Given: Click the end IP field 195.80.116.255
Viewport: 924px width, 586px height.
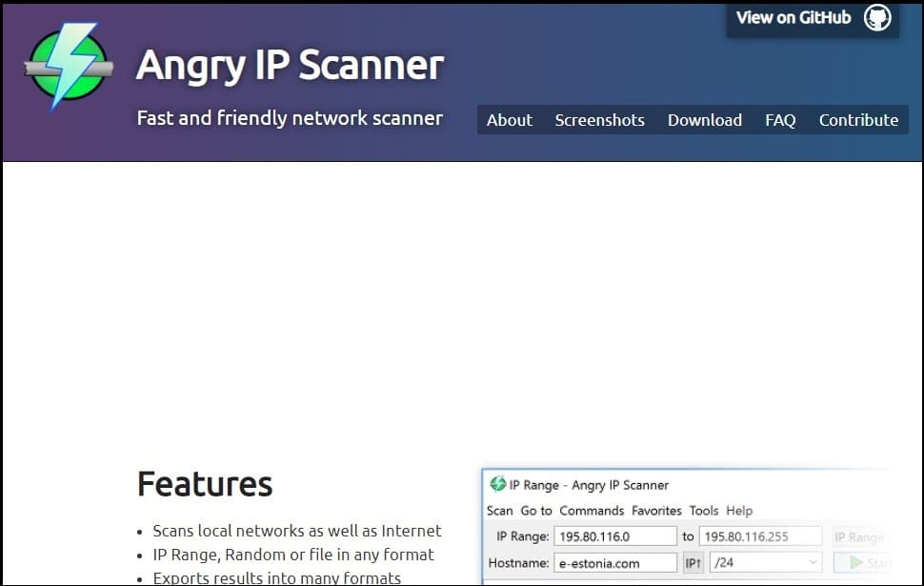Looking at the screenshot, I should 760,536.
